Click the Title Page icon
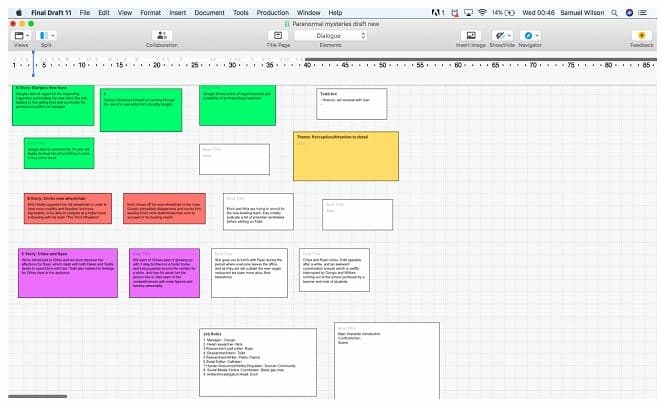 coord(278,35)
